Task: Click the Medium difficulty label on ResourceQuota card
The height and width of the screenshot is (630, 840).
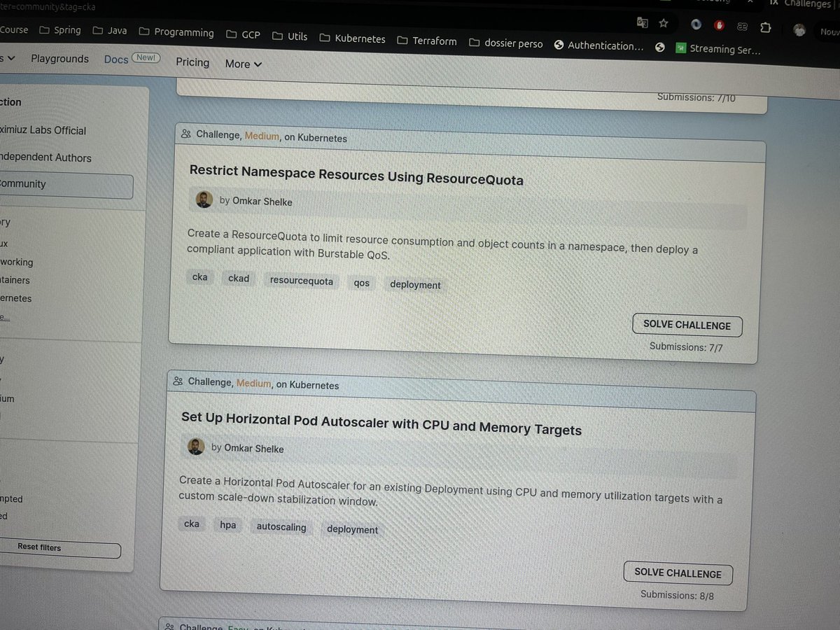Action: pos(262,136)
